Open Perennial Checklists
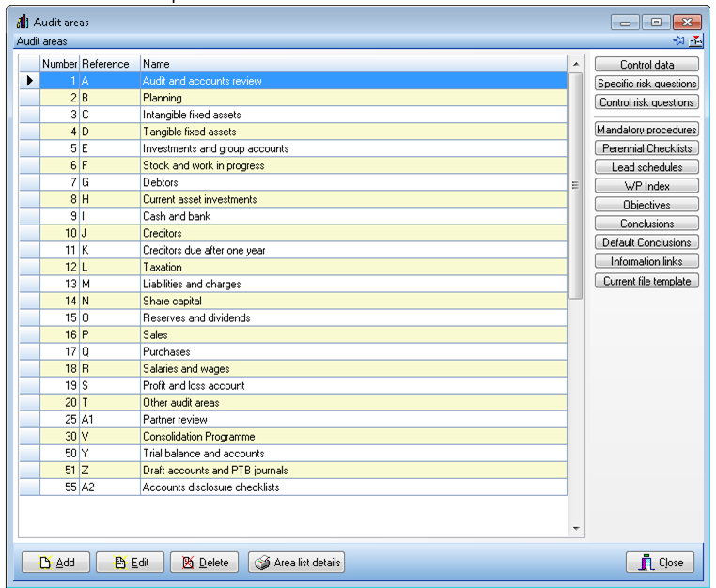 pos(646,147)
